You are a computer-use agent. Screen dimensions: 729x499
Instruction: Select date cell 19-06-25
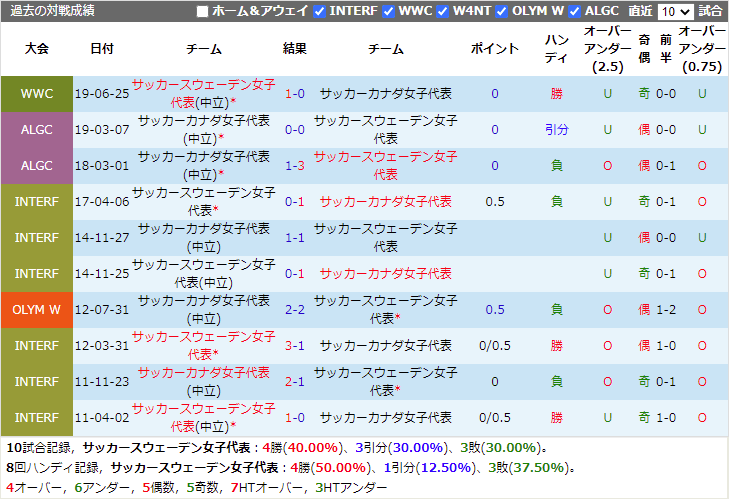point(102,94)
